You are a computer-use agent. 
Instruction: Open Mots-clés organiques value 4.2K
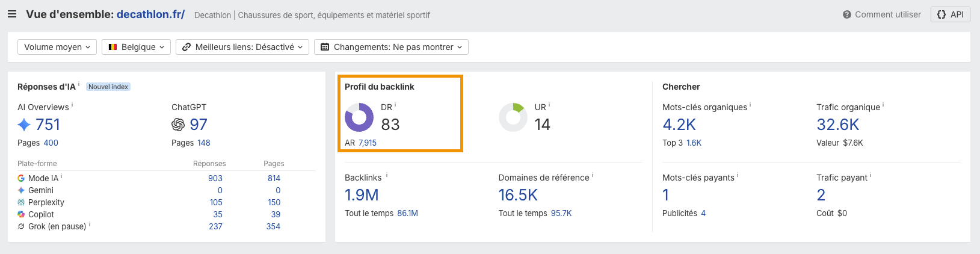pos(679,125)
